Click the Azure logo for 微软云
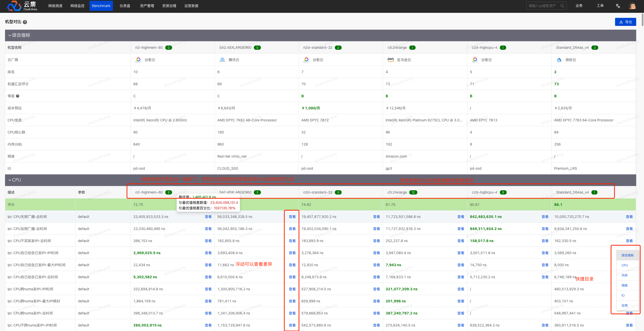This screenshot has width=644, height=331. tap(559, 60)
